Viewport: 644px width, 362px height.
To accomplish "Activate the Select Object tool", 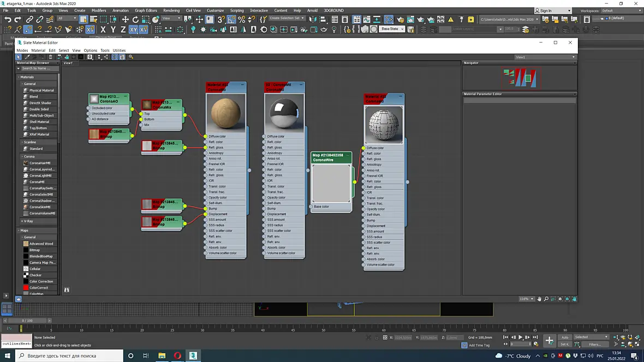I will tap(84, 19).
